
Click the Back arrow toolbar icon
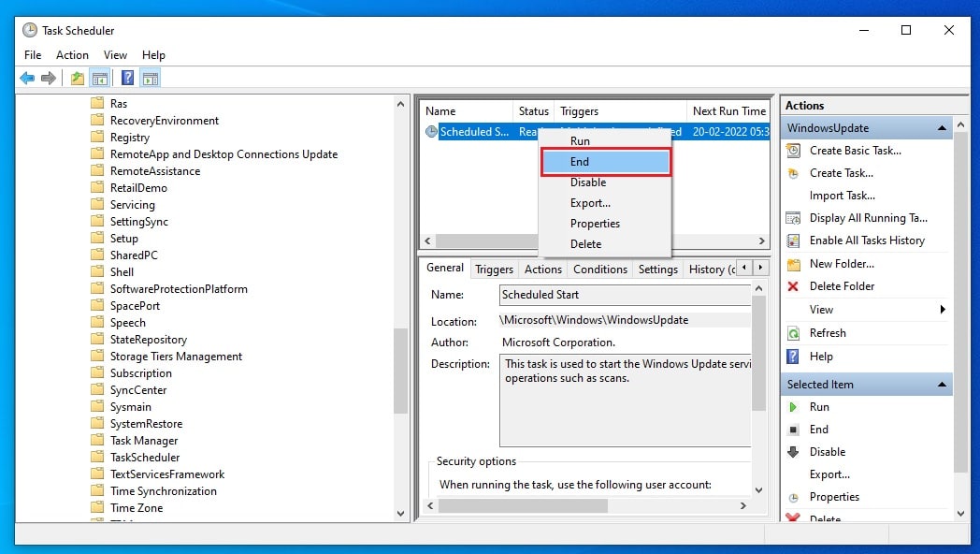[x=27, y=79]
